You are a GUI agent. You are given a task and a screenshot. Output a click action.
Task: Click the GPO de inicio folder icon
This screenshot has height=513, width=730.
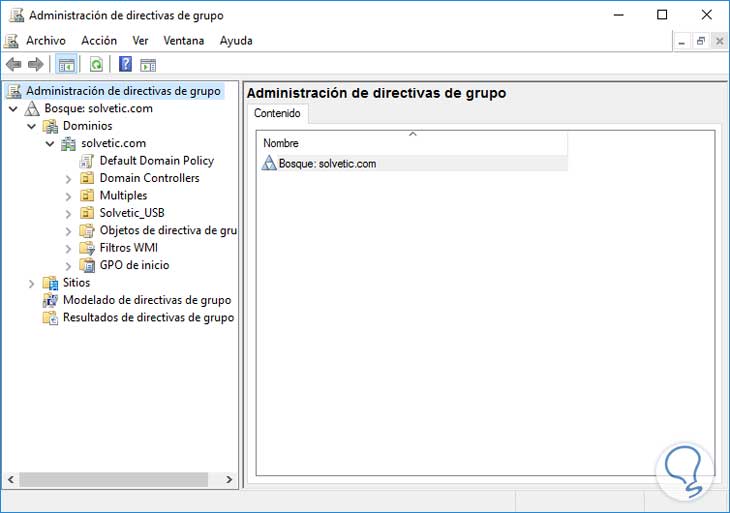coord(87,265)
